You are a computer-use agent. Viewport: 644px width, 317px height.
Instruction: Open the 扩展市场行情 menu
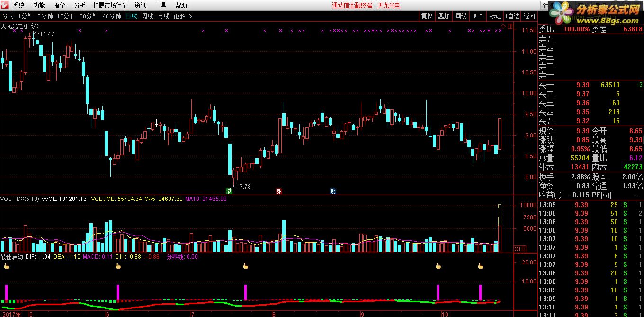pos(110,5)
